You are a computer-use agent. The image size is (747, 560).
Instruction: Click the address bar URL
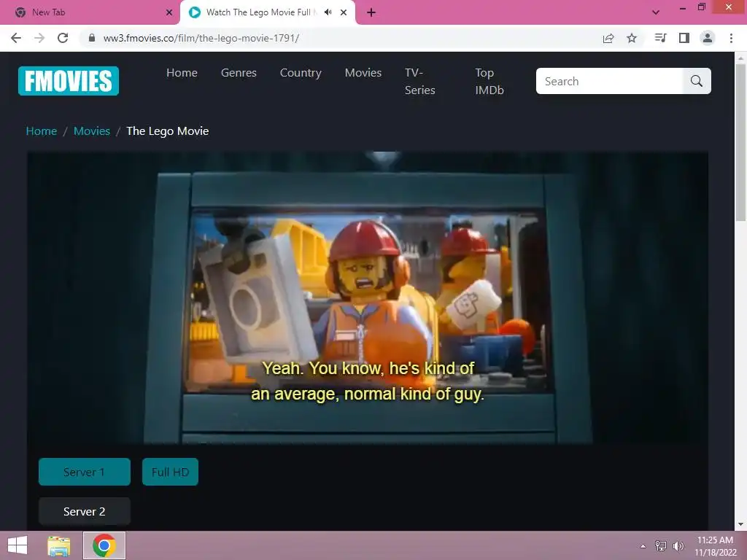pos(201,38)
